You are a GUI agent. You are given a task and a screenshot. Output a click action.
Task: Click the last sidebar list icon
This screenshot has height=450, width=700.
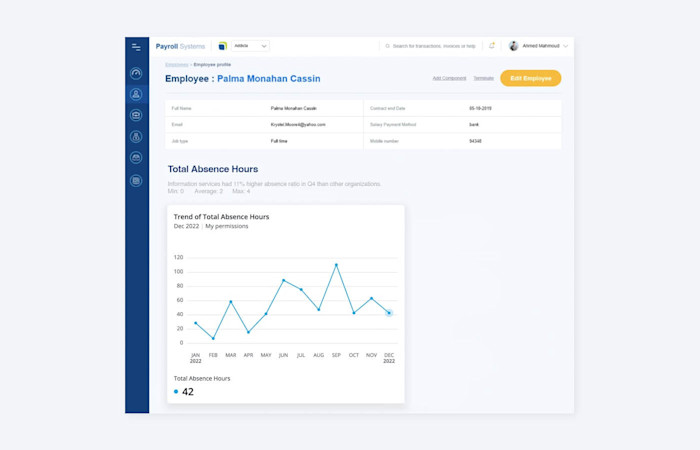tap(136, 180)
